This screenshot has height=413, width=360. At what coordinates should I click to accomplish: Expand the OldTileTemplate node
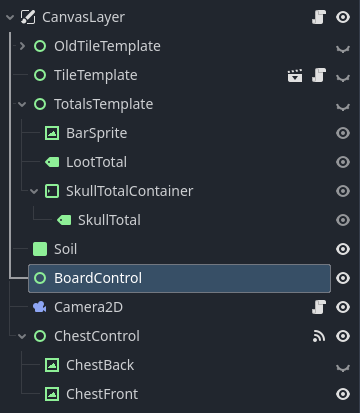pos(22,46)
